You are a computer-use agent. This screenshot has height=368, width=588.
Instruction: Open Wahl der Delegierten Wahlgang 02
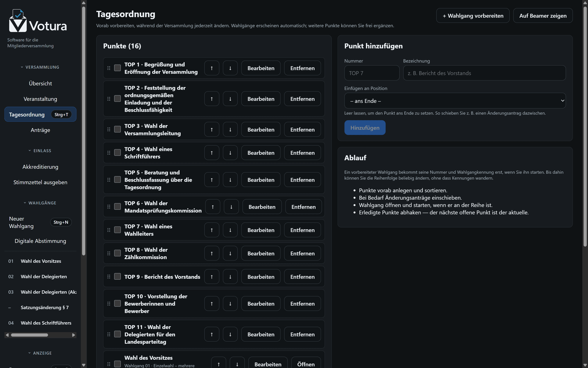[x=40, y=277]
